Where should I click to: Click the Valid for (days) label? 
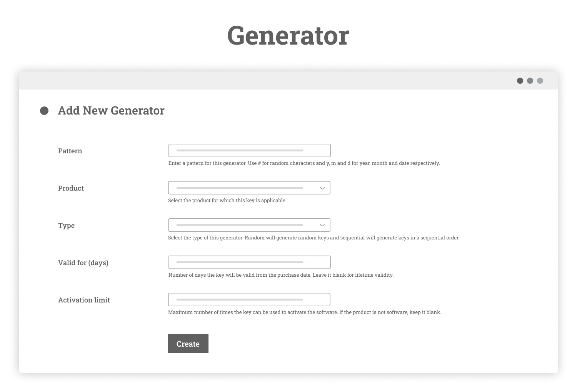point(83,263)
